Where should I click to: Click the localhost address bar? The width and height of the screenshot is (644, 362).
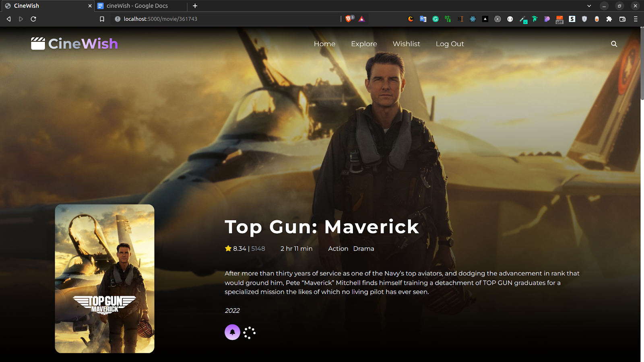tap(225, 19)
